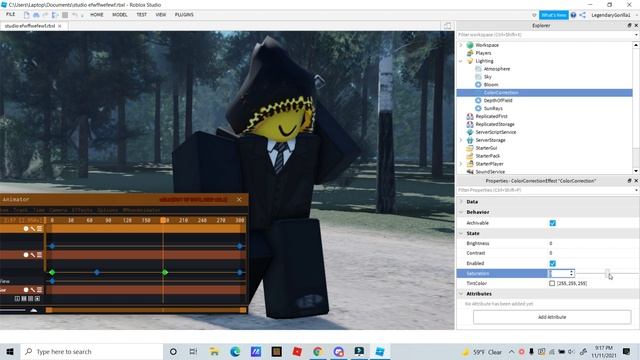Click the blue Help question-mark icon
640x360 pixels.
(573, 15)
